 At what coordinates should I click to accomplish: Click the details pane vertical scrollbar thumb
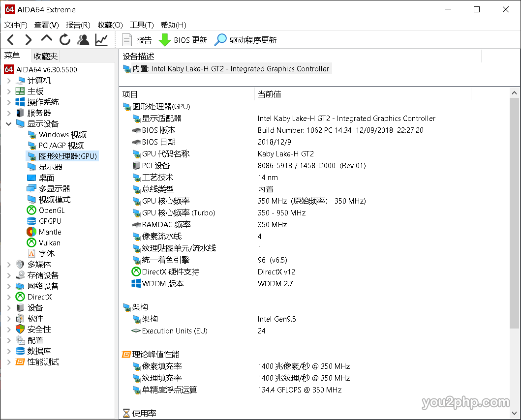click(514, 213)
